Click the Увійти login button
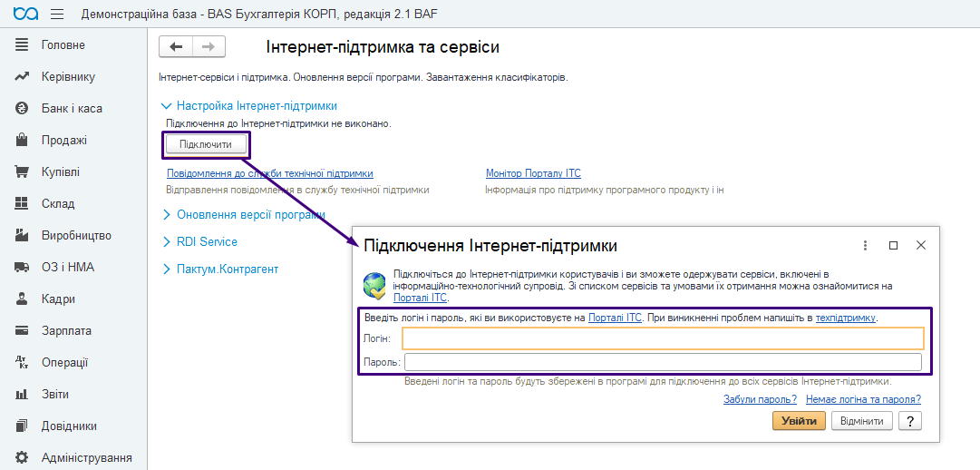Viewport: 980px width, 470px height. pos(799,421)
